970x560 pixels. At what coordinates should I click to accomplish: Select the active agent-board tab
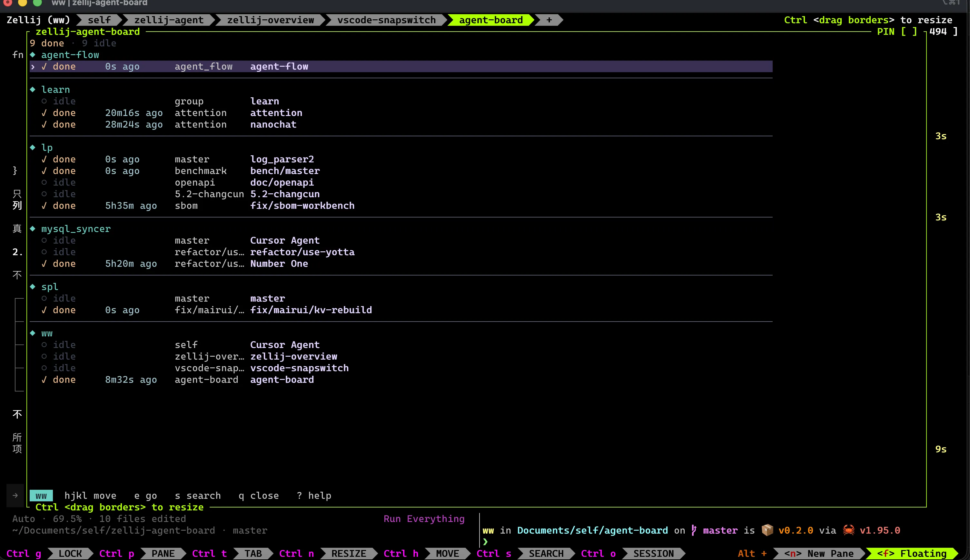click(491, 20)
